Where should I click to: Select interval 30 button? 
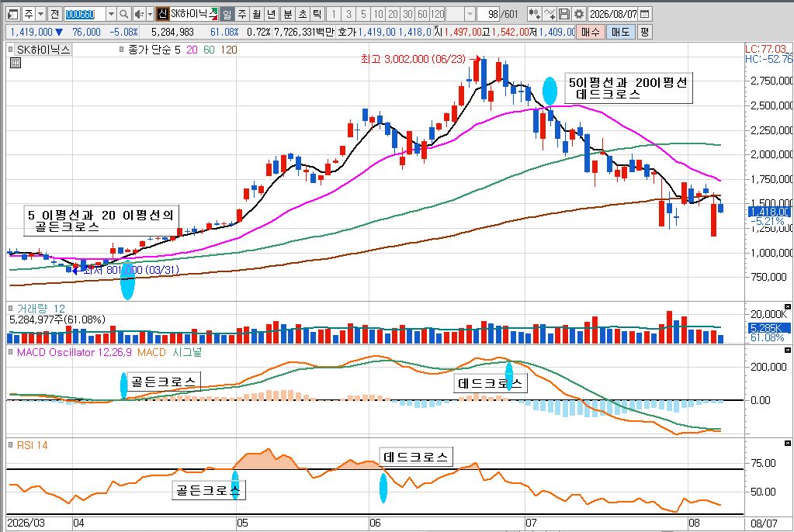[407, 14]
